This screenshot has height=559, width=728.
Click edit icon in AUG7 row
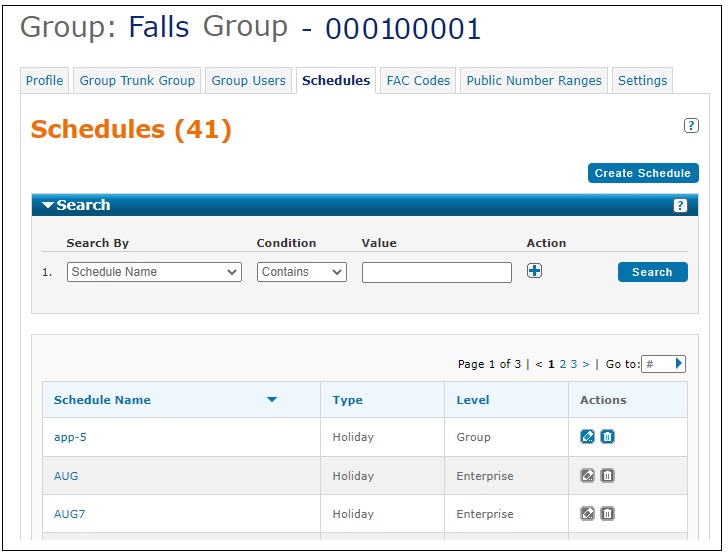(x=587, y=514)
